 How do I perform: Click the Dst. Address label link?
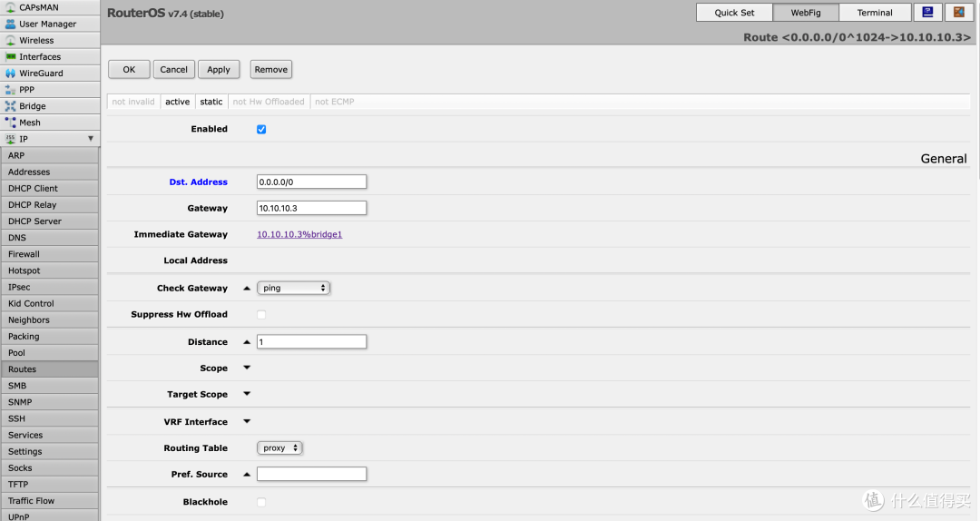(x=198, y=182)
